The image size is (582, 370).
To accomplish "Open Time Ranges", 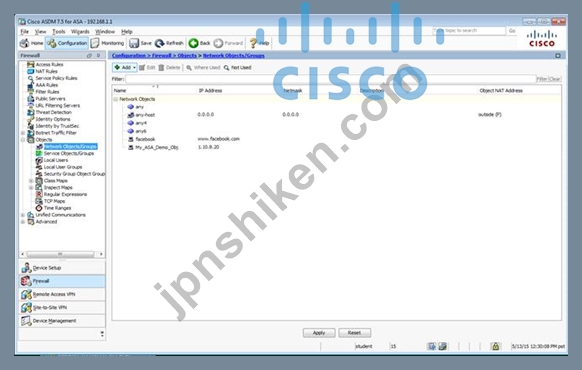I will click(57, 208).
